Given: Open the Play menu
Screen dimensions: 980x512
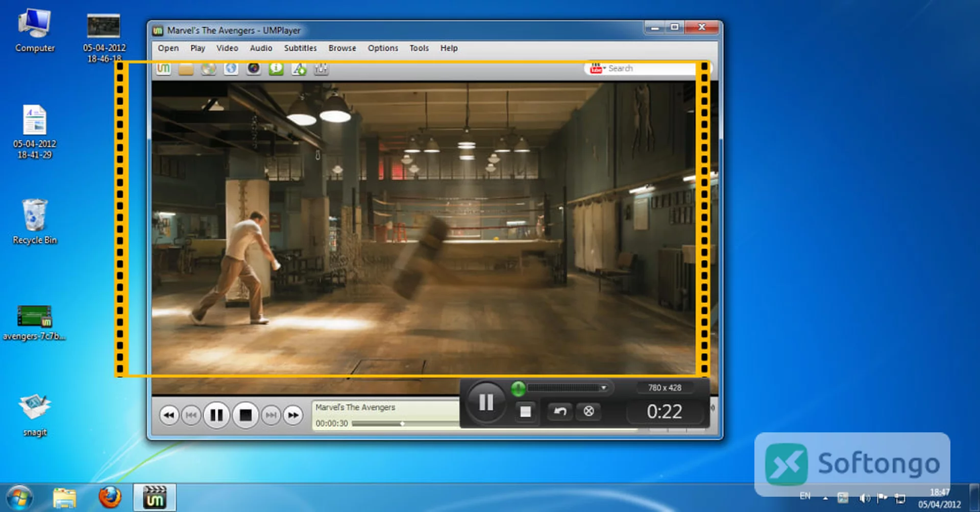Looking at the screenshot, I should click(198, 48).
